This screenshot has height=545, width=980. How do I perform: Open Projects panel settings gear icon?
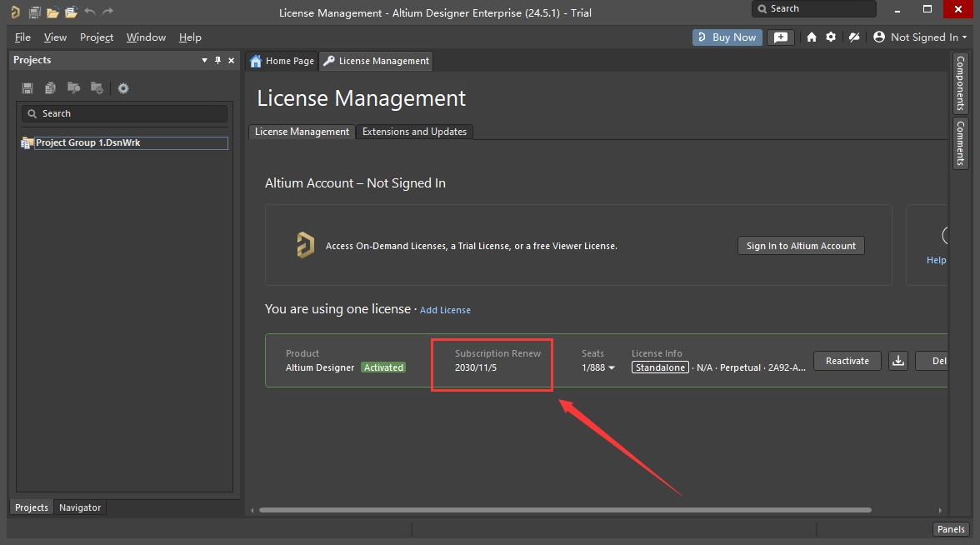click(123, 88)
